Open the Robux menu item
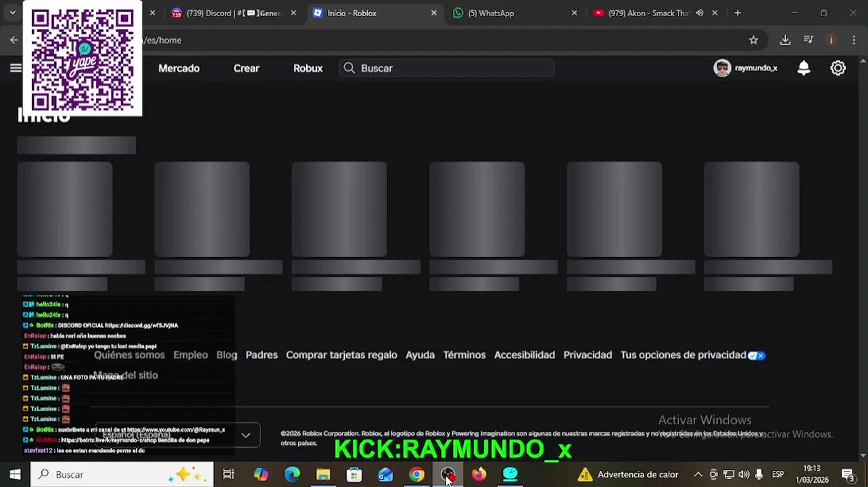Screen dimensions: 868x487 [x=308, y=68]
